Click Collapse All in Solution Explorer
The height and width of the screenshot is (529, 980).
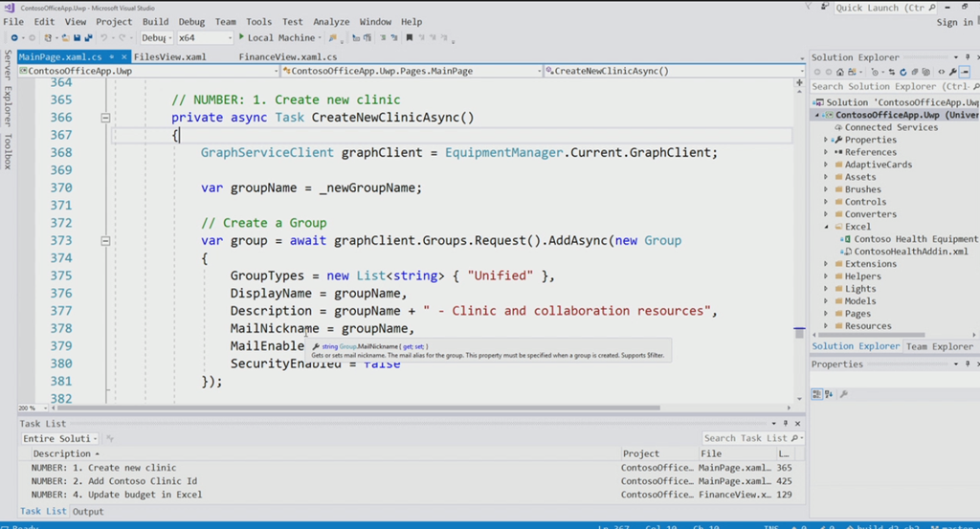tap(913, 72)
